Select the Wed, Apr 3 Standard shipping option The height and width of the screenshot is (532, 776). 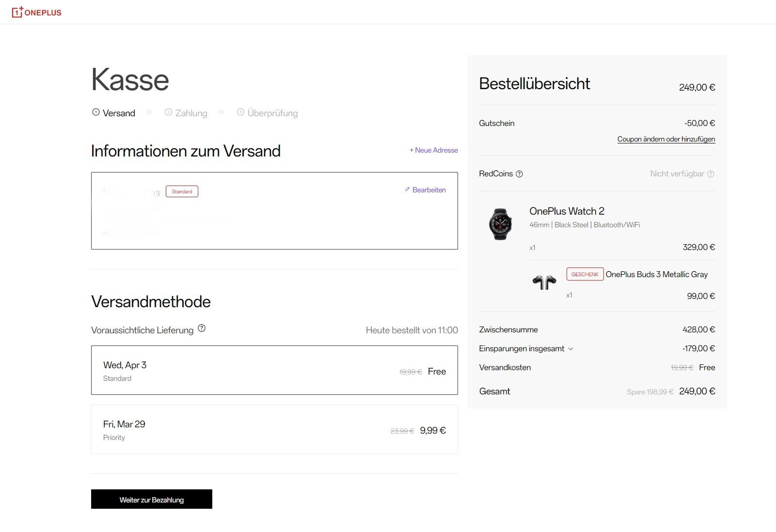tap(274, 370)
